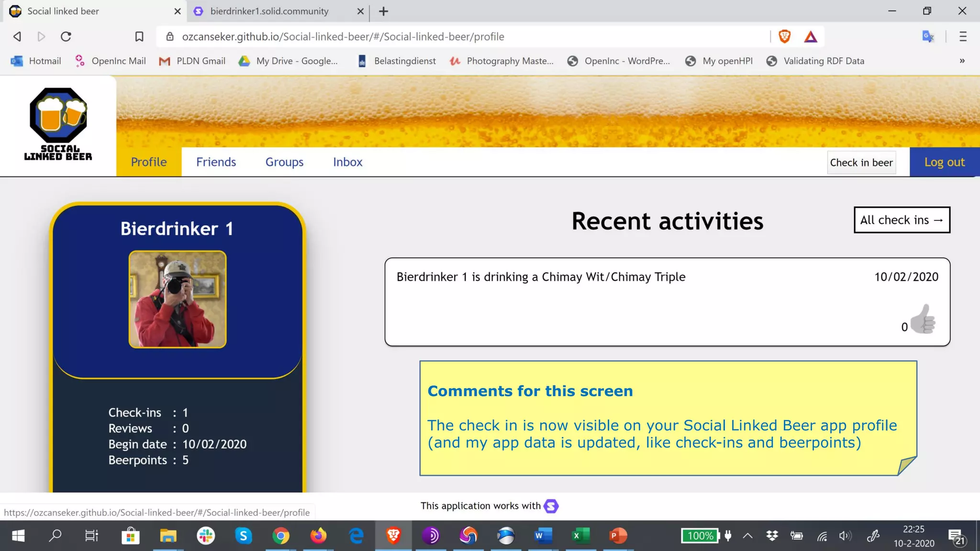The image size is (980, 551).
Task: Go back to the previous page
Action: point(17,36)
